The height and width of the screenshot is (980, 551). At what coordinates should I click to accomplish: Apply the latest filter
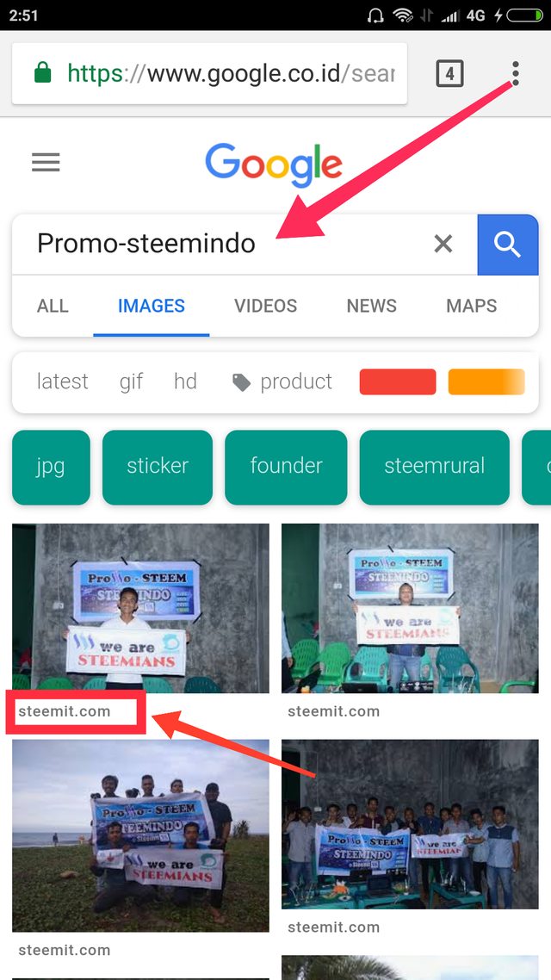pos(63,381)
